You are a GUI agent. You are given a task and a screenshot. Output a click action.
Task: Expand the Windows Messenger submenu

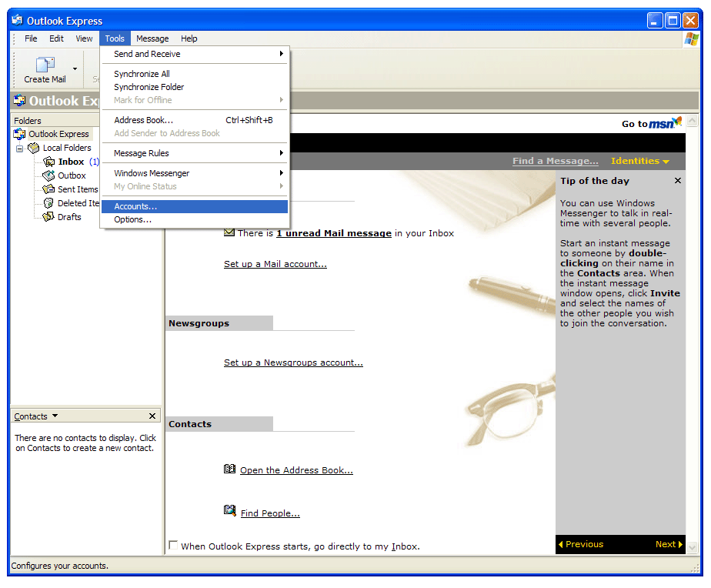[x=195, y=173]
